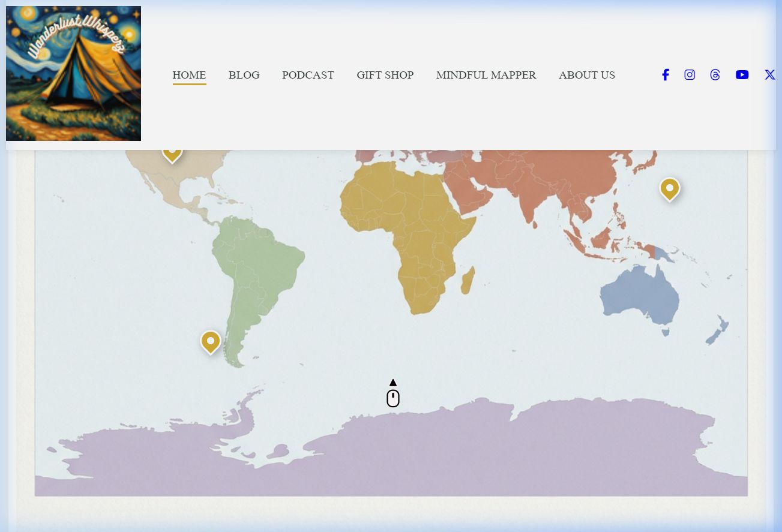The height and width of the screenshot is (532, 782).
Task: Open the MINDFUL MAPPER page
Action: click(486, 75)
